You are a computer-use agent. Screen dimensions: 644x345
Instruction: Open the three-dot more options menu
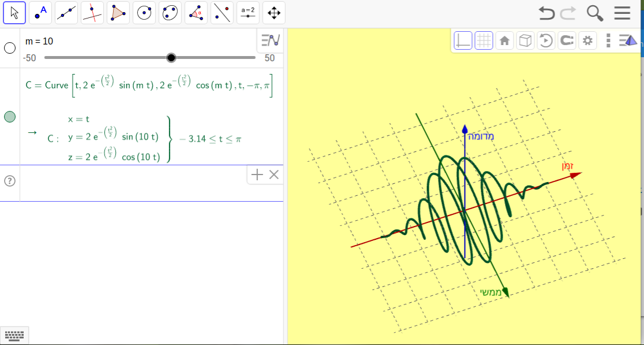point(608,40)
